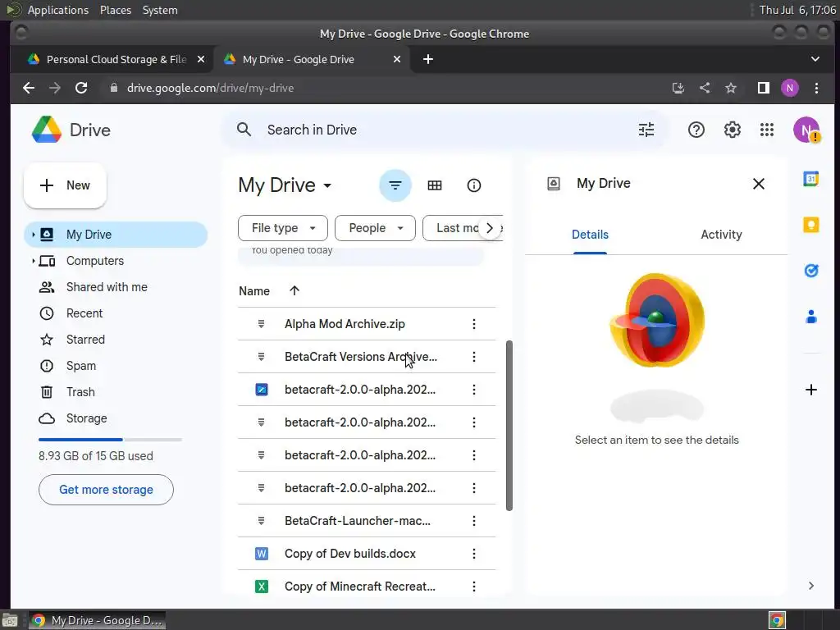
Task: Open more actions for BetaCraft-Launcher-mac
Action: point(473,521)
